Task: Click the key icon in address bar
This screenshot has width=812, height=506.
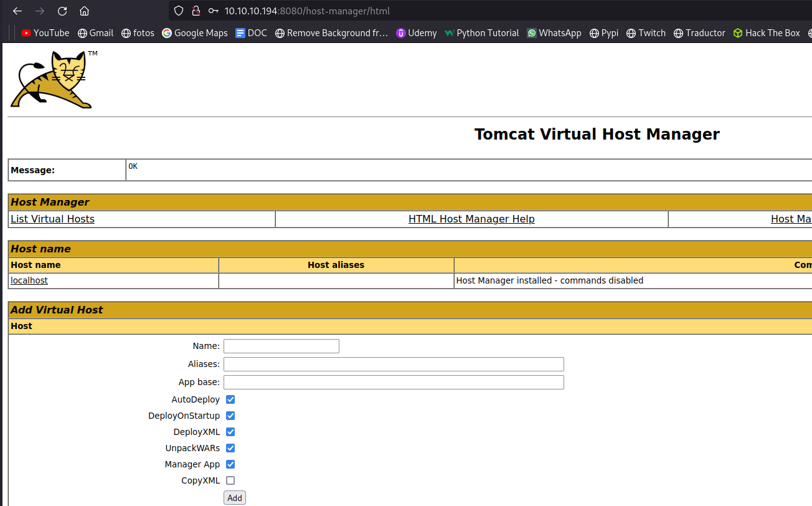Action: coord(214,11)
